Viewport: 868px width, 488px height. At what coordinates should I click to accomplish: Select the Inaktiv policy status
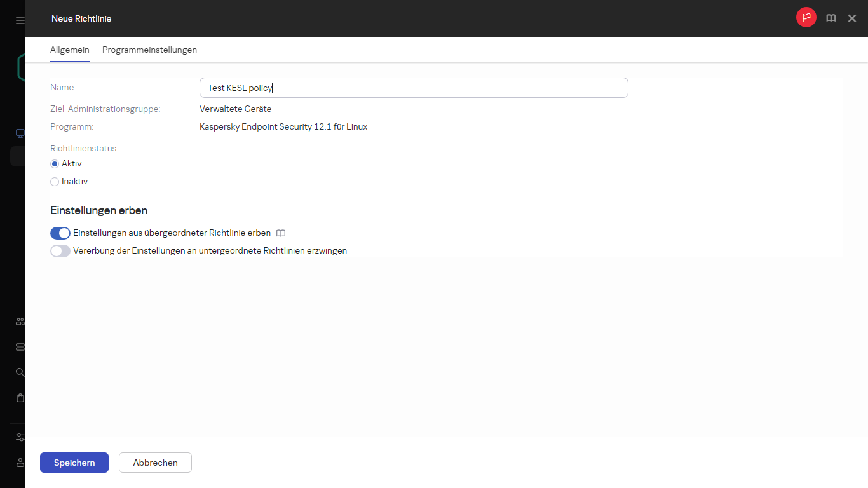click(x=55, y=182)
